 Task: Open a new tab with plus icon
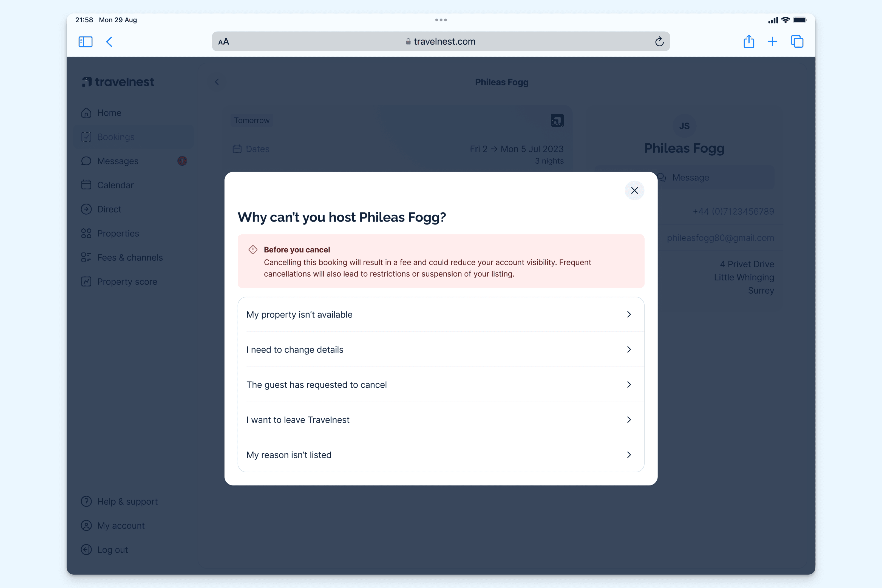pyautogui.click(x=773, y=42)
